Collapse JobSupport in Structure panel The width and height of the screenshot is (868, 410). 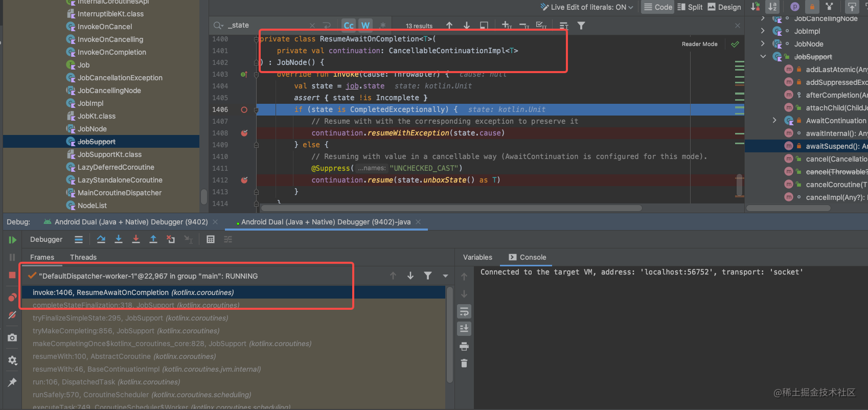click(x=763, y=57)
